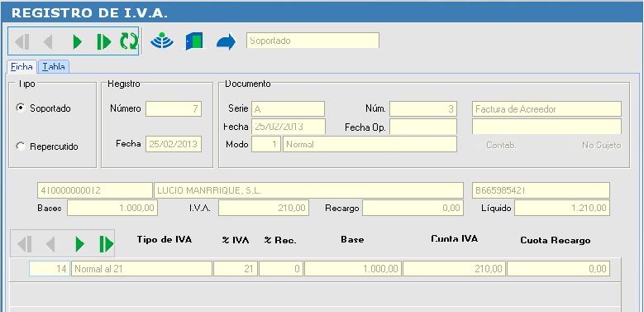The image size is (644, 312).
Task: Go to previous IVA line in detail navigator
Action: [x=50, y=245]
